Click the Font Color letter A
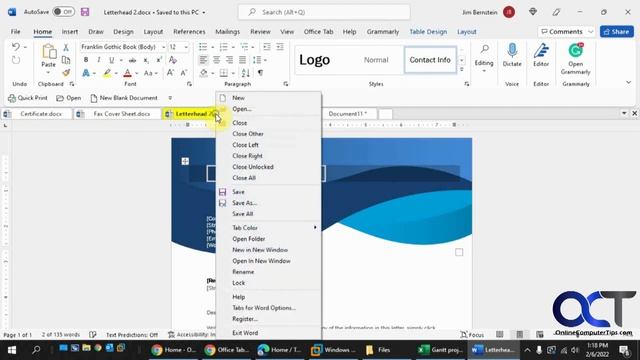This screenshot has height=360, width=640. (x=127, y=73)
